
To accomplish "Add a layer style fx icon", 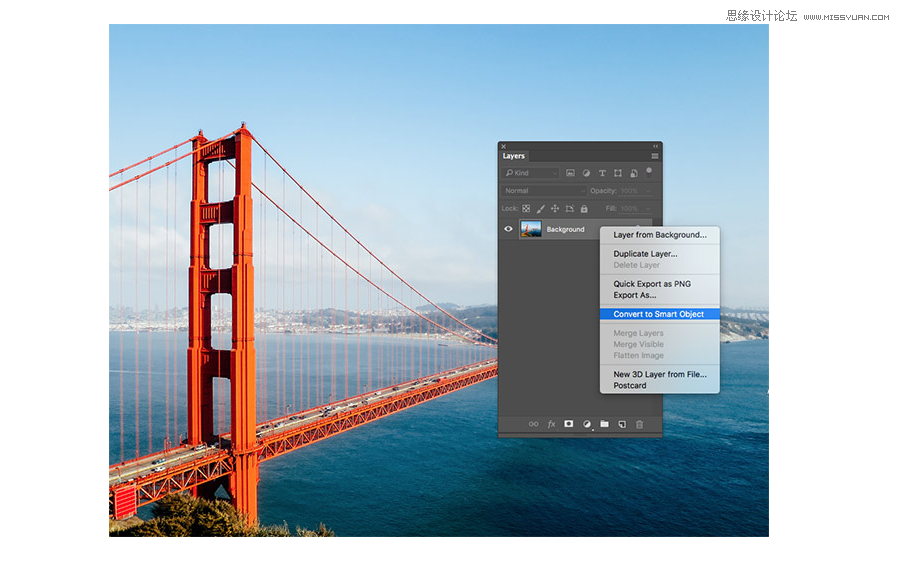I will 552,424.
